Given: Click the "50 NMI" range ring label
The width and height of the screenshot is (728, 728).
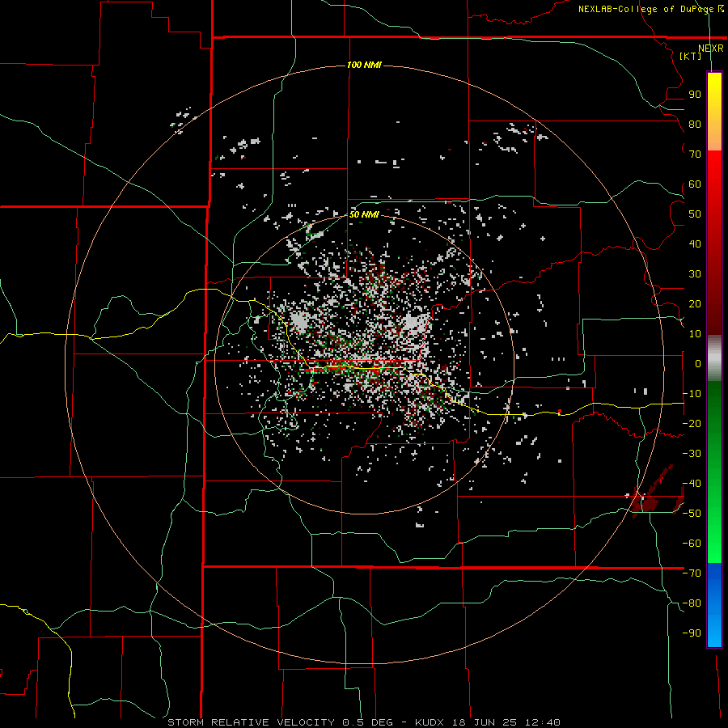Looking at the screenshot, I should pyautogui.click(x=365, y=214).
